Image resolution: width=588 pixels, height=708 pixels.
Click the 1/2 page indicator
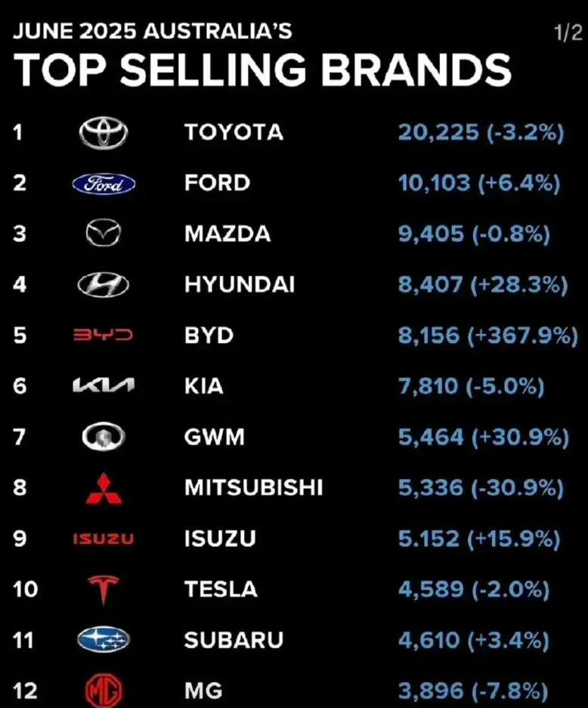568,33
